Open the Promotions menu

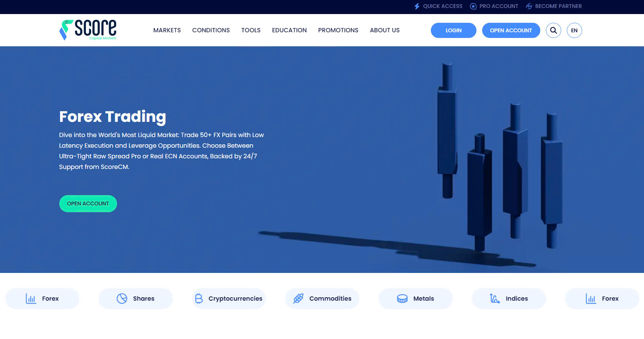pyautogui.click(x=338, y=30)
